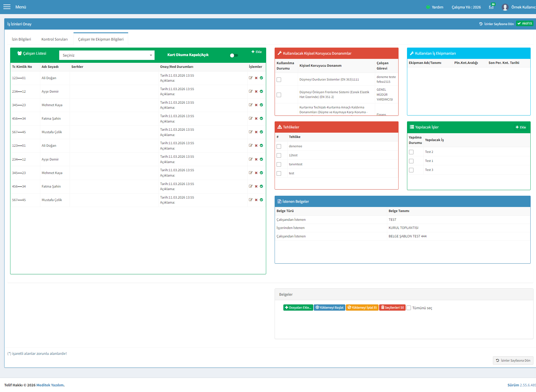Click the red delete icon for Ayşe Demir's first row

tap(256, 92)
